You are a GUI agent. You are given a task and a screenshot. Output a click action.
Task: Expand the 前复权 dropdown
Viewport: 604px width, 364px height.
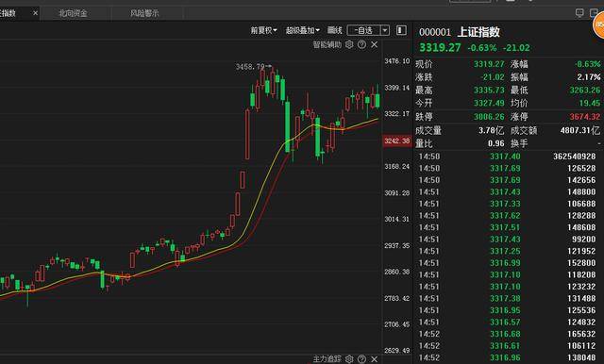click(x=264, y=30)
